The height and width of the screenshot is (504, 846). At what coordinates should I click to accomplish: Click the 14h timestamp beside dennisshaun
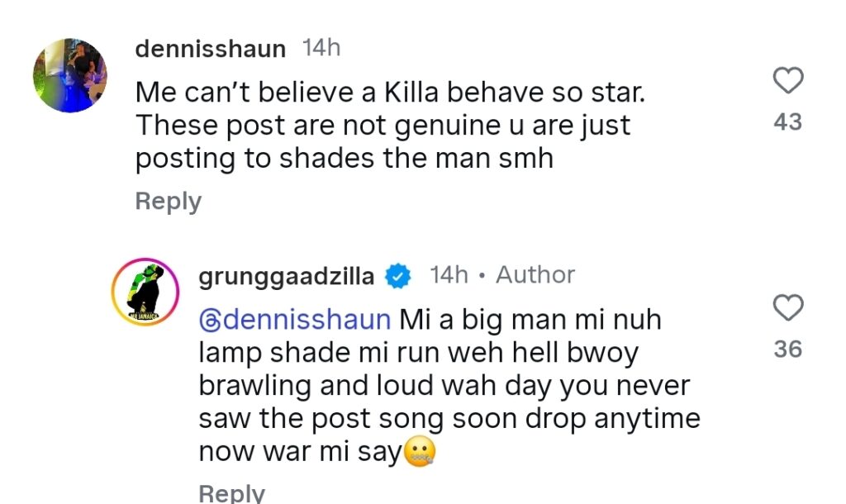coord(321,48)
